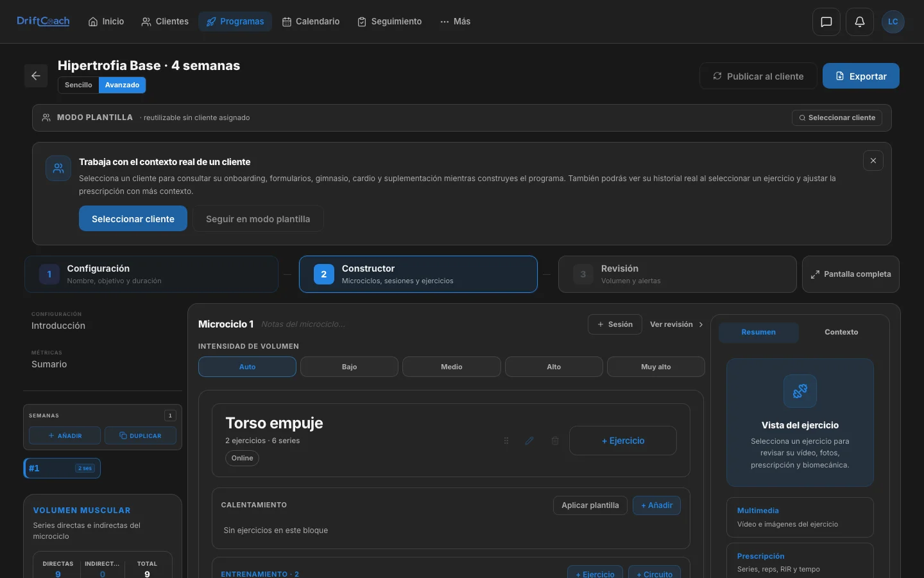Switch to the Resumen tab

pyautogui.click(x=758, y=332)
